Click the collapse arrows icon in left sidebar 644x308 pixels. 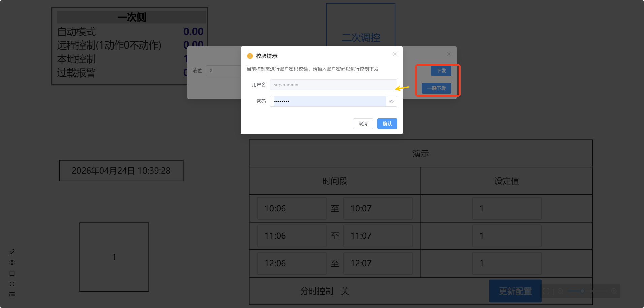[x=12, y=284]
